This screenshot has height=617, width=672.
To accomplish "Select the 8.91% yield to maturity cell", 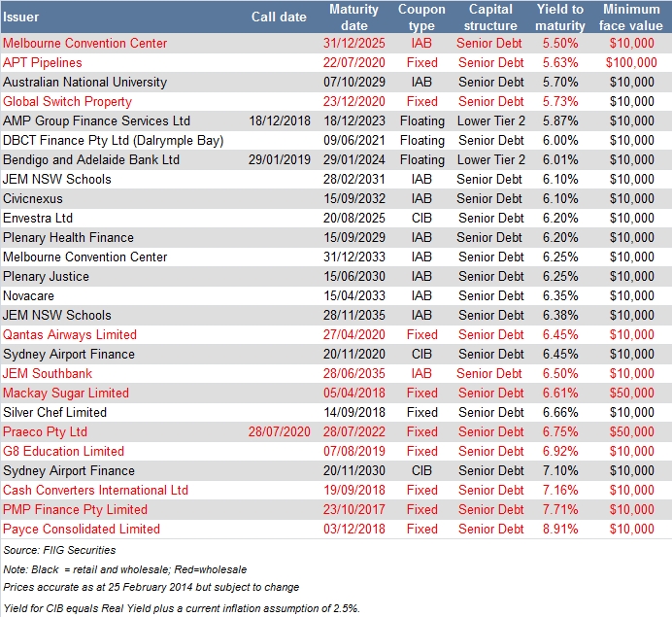I will 560,529.
